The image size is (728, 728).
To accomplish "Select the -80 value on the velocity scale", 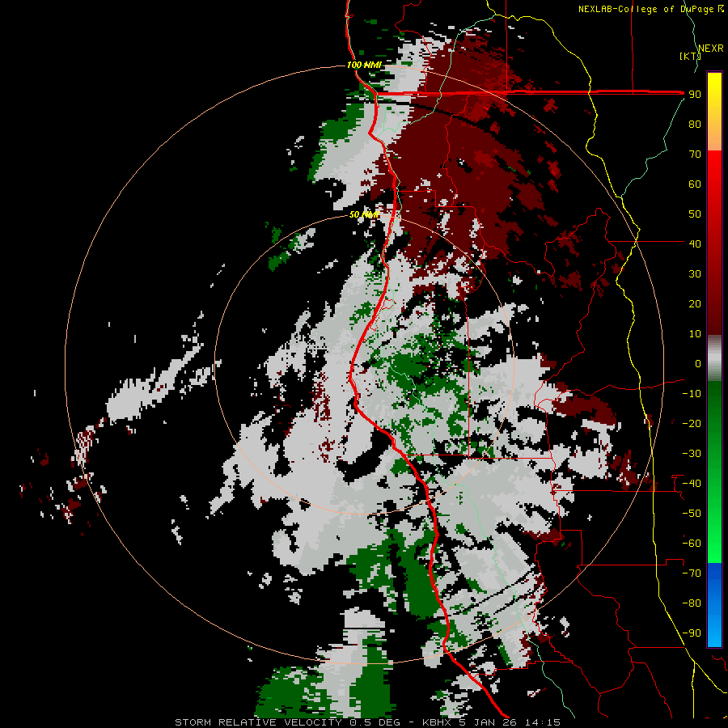I will pos(692,603).
